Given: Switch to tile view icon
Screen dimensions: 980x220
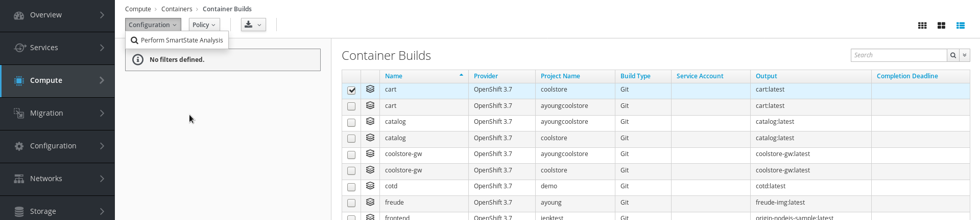Looking at the screenshot, I should coord(941,26).
